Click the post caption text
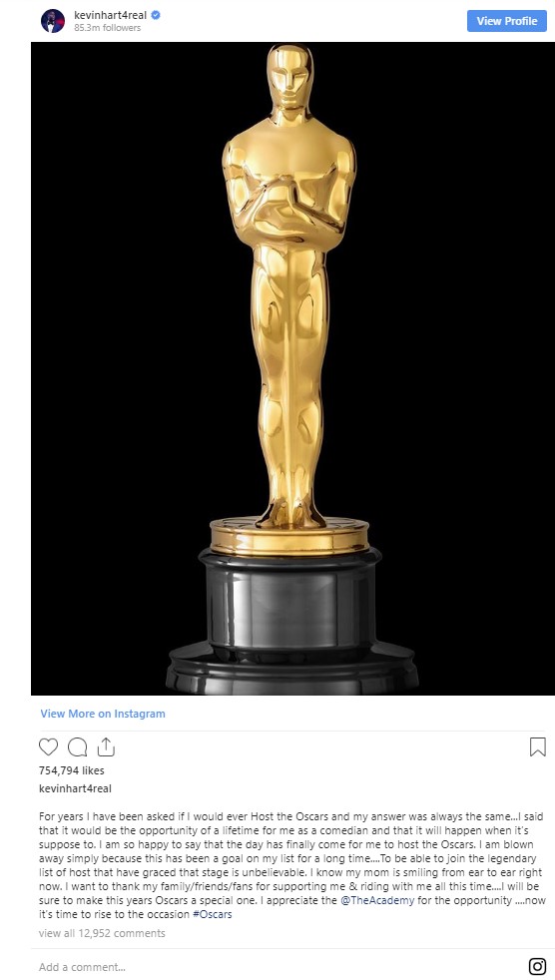Viewport: 555px width, 980px height. coord(291,865)
